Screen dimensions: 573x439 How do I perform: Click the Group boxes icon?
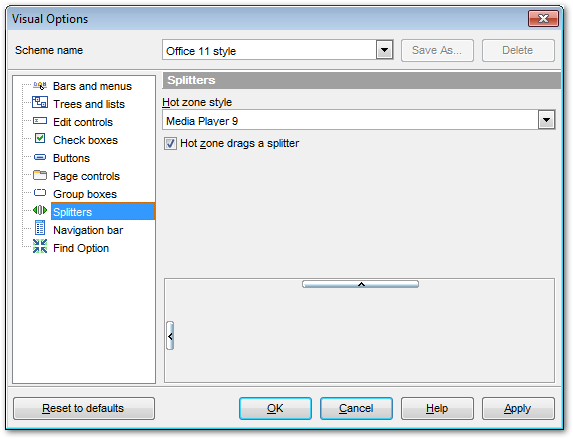pyautogui.click(x=40, y=193)
